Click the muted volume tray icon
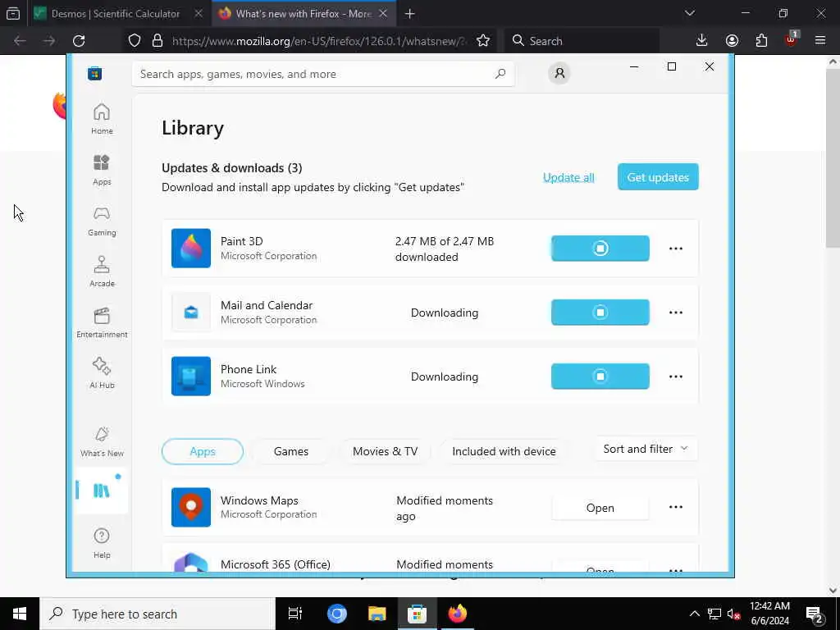840x630 pixels. pyautogui.click(x=733, y=614)
